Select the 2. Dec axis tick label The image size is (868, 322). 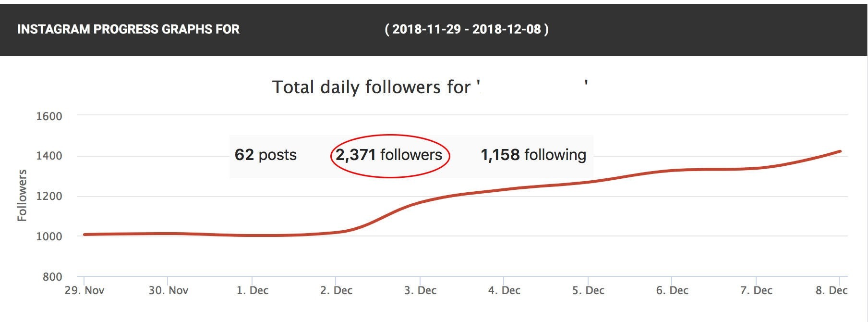pyautogui.click(x=337, y=290)
